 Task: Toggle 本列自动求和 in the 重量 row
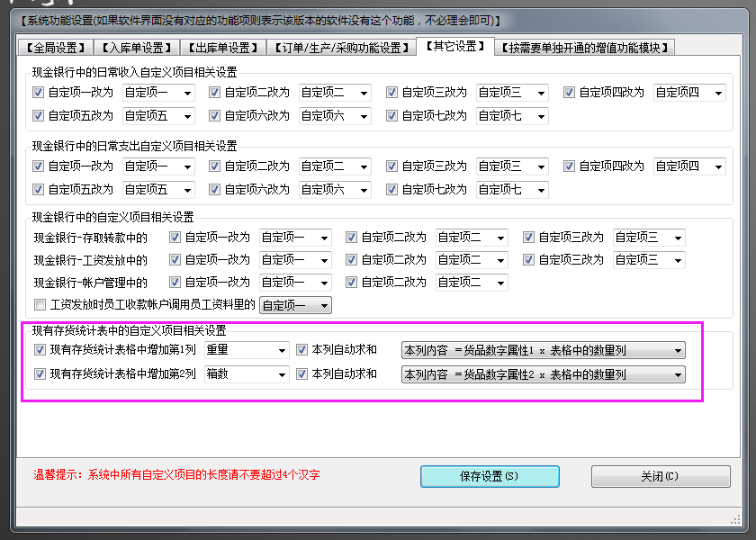pos(302,349)
